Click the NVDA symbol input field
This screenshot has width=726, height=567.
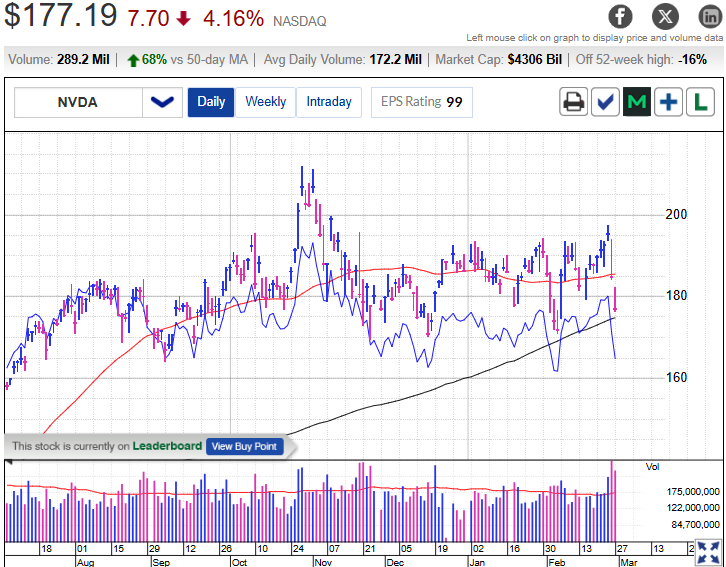pyautogui.click(x=78, y=102)
